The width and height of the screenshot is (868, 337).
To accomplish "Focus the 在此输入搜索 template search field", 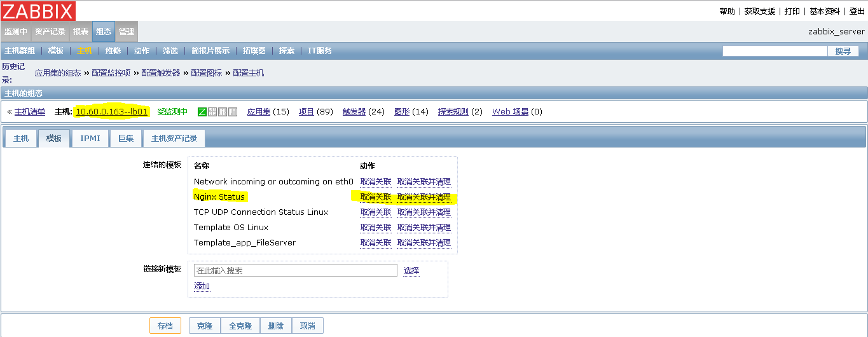I will pos(296,270).
